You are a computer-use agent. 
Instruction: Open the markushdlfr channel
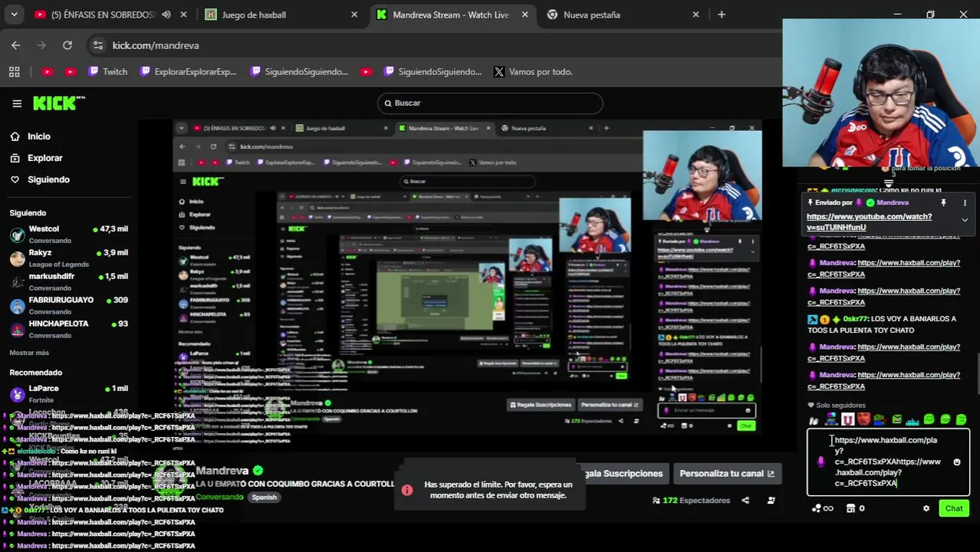coord(67,281)
